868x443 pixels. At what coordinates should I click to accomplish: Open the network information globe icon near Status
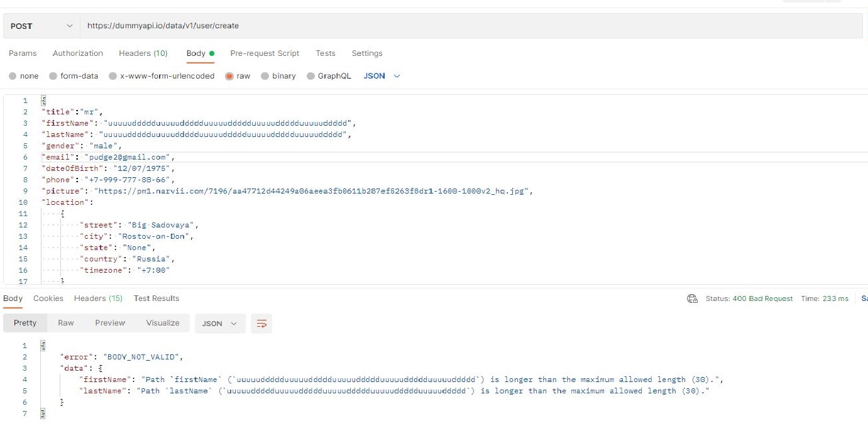692,298
